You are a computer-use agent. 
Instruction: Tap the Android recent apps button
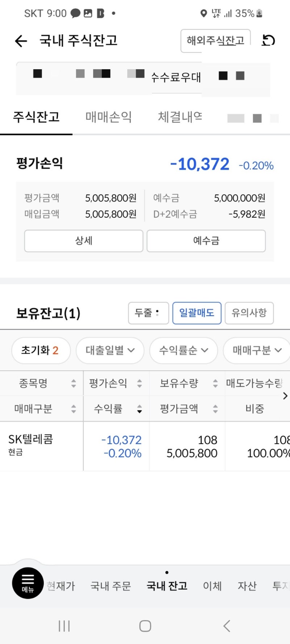[x=64, y=625]
